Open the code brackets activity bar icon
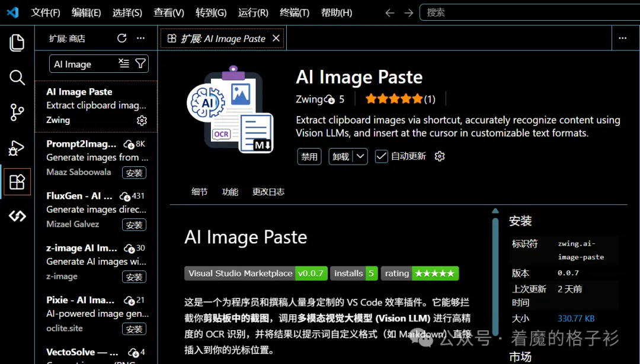This screenshot has width=640, height=364. pyautogui.click(x=17, y=216)
